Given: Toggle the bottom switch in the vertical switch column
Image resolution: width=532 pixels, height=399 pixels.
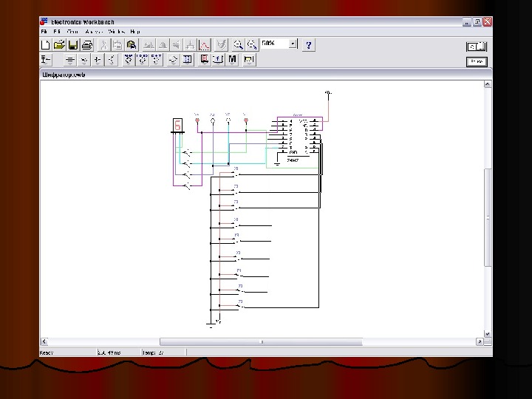Looking at the screenshot, I should [x=241, y=304].
